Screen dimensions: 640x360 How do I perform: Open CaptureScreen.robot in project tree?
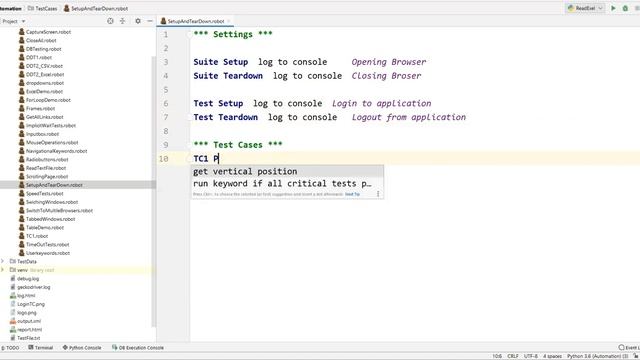(45, 32)
